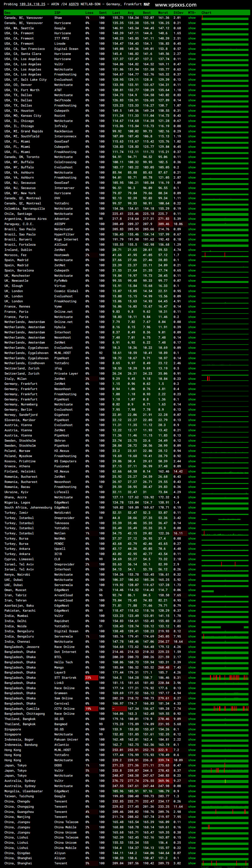Sort by the StDev column header
This screenshot has height=868, width=252.
coord(178,13)
